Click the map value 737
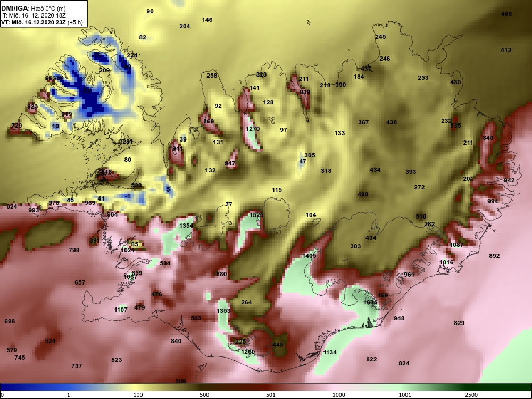532x399 pixels. coord(77,366)
